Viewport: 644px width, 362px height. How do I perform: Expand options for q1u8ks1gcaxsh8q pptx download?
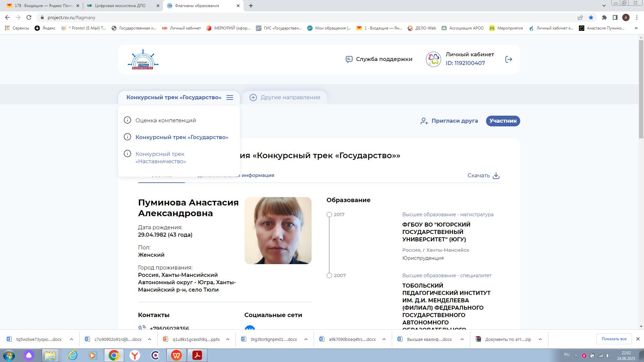click(228, 339)
